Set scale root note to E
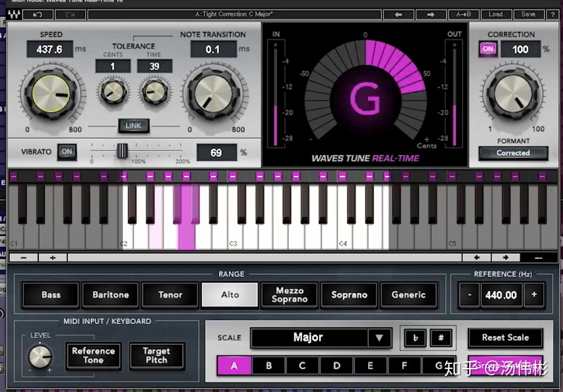 click(x=371, y=366)
